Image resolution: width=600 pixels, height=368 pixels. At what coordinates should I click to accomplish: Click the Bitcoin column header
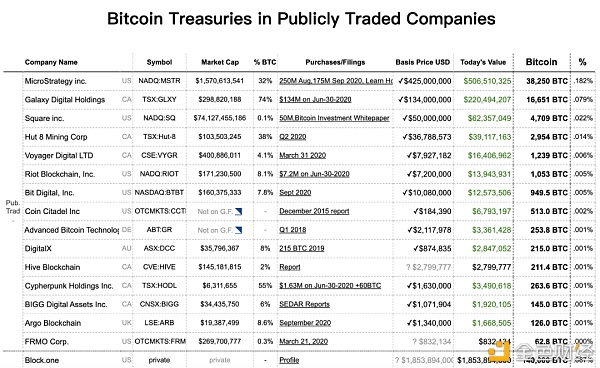click(x=541, y=62)
